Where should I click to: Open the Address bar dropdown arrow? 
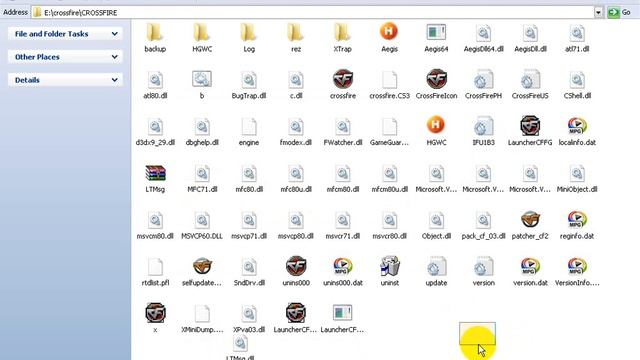tap(598, 13)
